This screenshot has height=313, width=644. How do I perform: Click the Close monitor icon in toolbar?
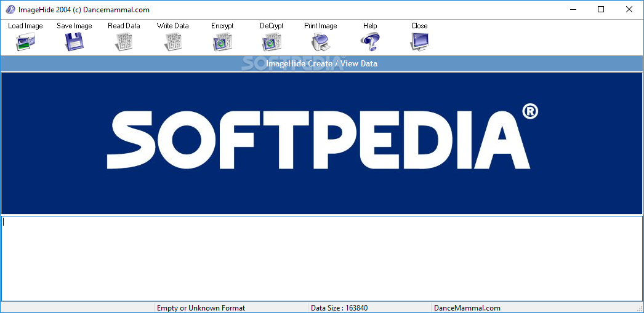pyautogui.click(x=419, y=42)
